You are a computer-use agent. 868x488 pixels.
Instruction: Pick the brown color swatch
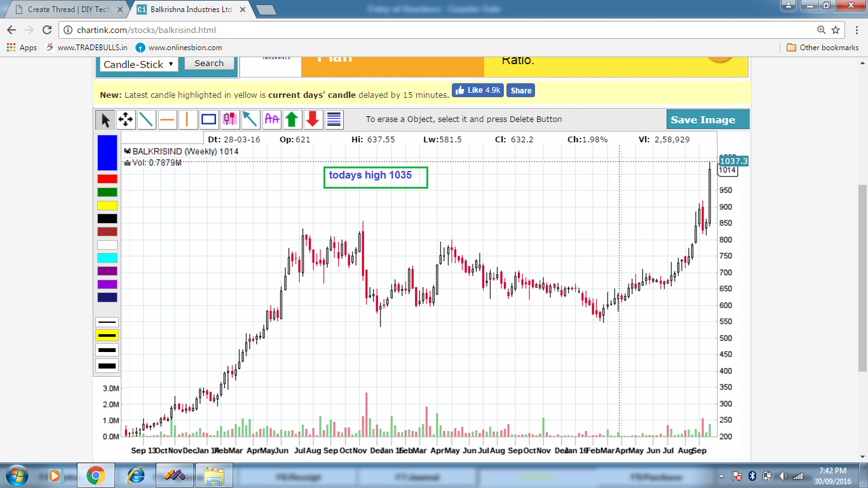[x=107, y=231]
